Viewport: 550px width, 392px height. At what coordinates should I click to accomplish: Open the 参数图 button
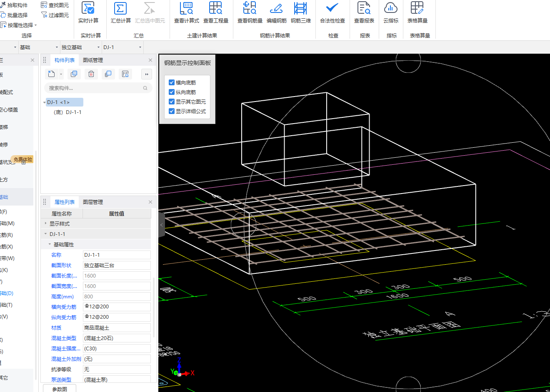[x=60, y=389]
